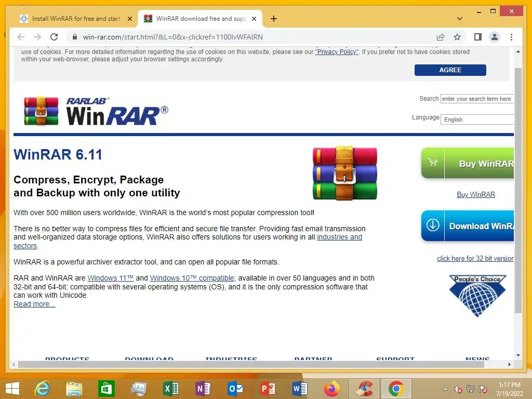
Task: Click the horizontal scroll right arrow
Action: [509, 364]
